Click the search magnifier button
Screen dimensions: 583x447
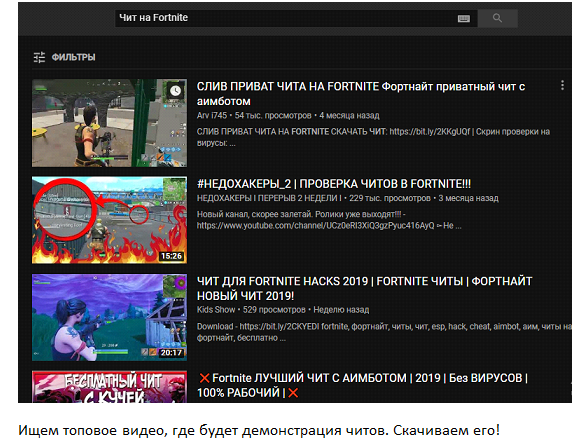(497, 18)
